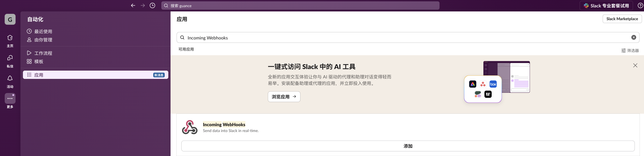Open Slack Marketplace button
The image size is (644, 156).
pyautogui.click(x=622, y=19)
